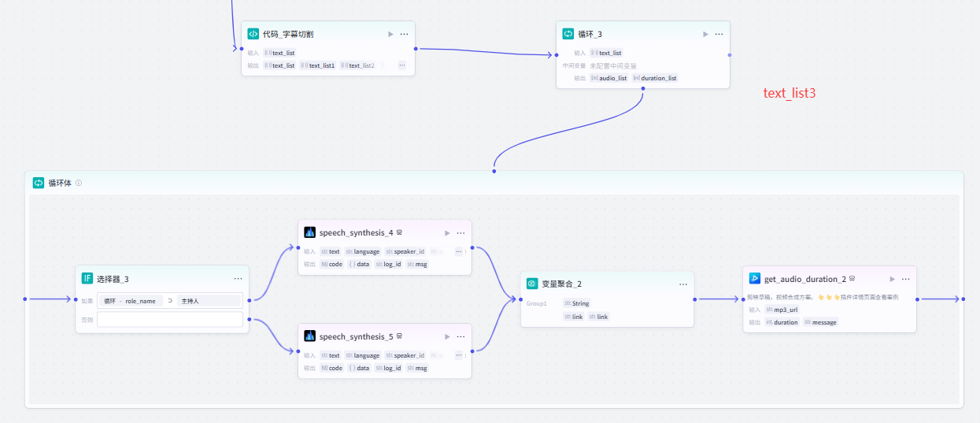The height and width of the screenshot is (423, 980).
Task: Click the speech_synthesis_5 plugin icon
Action: [309, 336]
